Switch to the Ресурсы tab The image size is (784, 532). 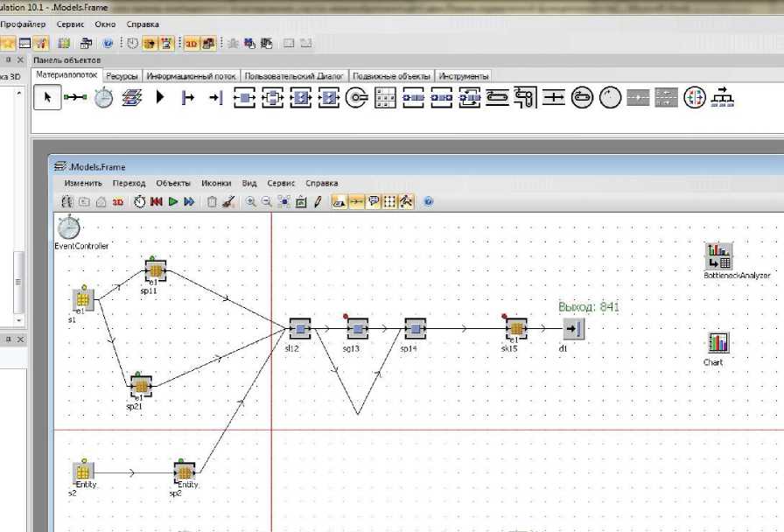[x=122, y=76]
